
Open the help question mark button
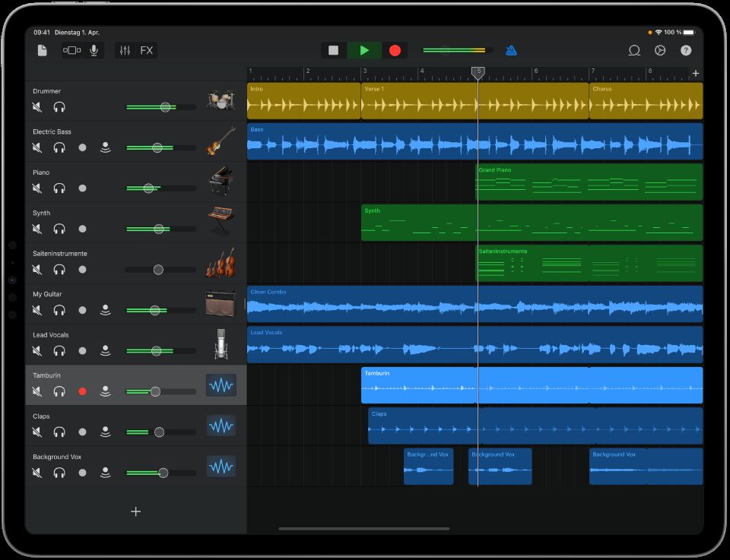tap(686, 50)
